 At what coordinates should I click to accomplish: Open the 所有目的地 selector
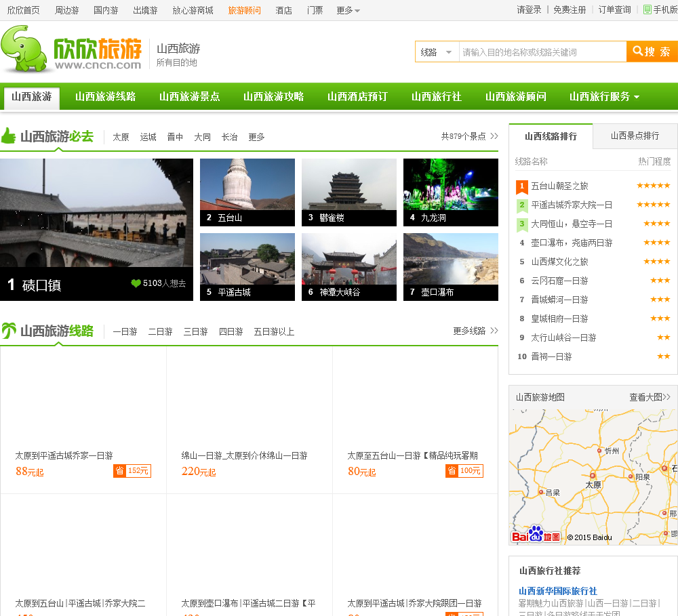(x=176, y=62)
